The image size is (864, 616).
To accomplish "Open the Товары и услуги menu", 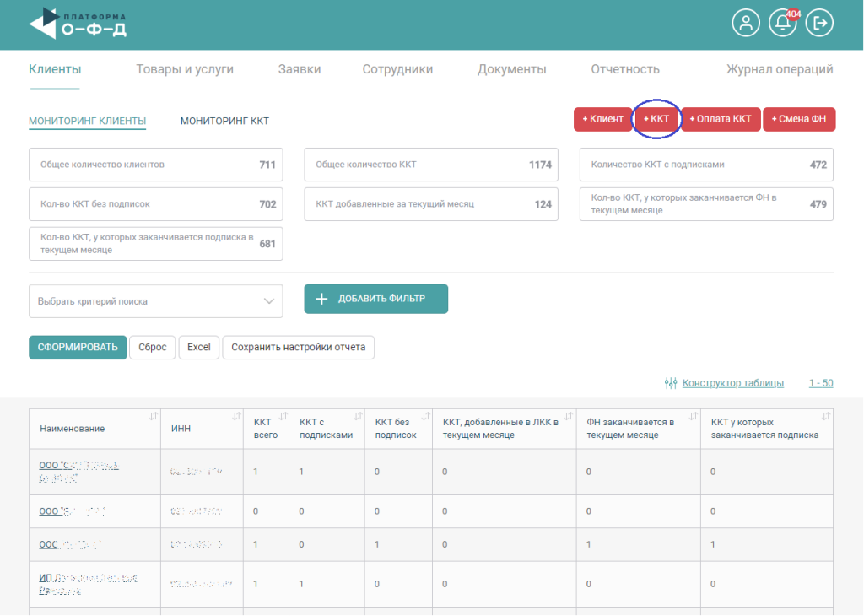I will click(185, 69).
